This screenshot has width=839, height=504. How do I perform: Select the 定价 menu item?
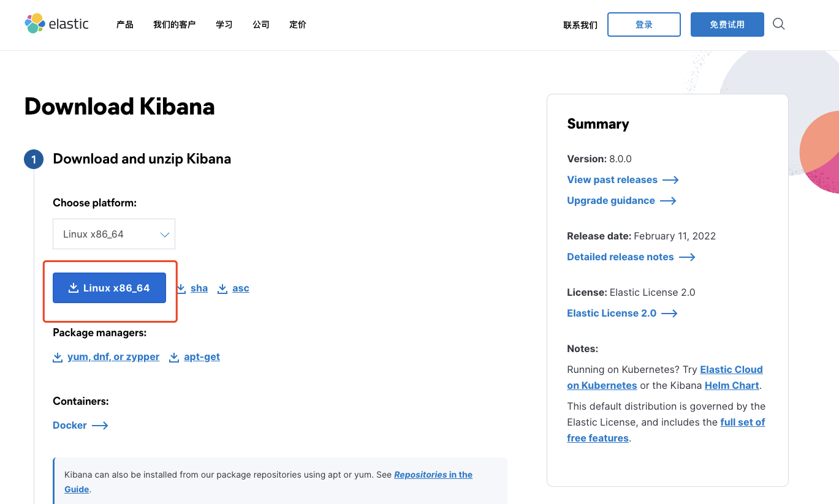[298, 24]
